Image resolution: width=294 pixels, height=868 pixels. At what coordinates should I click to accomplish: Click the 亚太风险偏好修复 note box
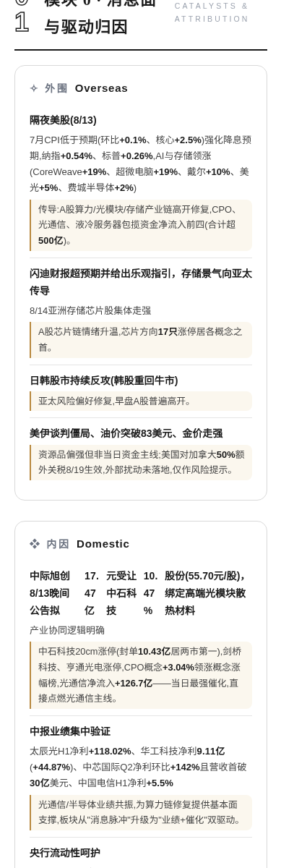pyautogui.click(x=141, y=401)
